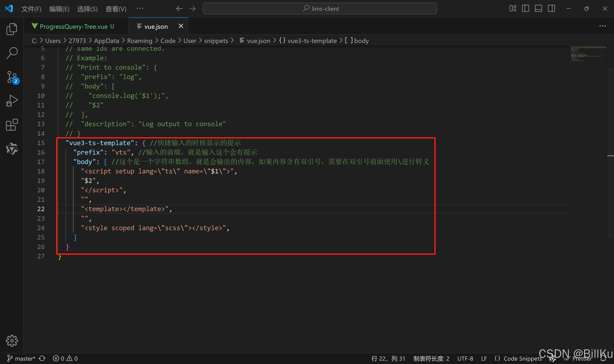Toggle the secondary side bar visibility

(551, 9)
